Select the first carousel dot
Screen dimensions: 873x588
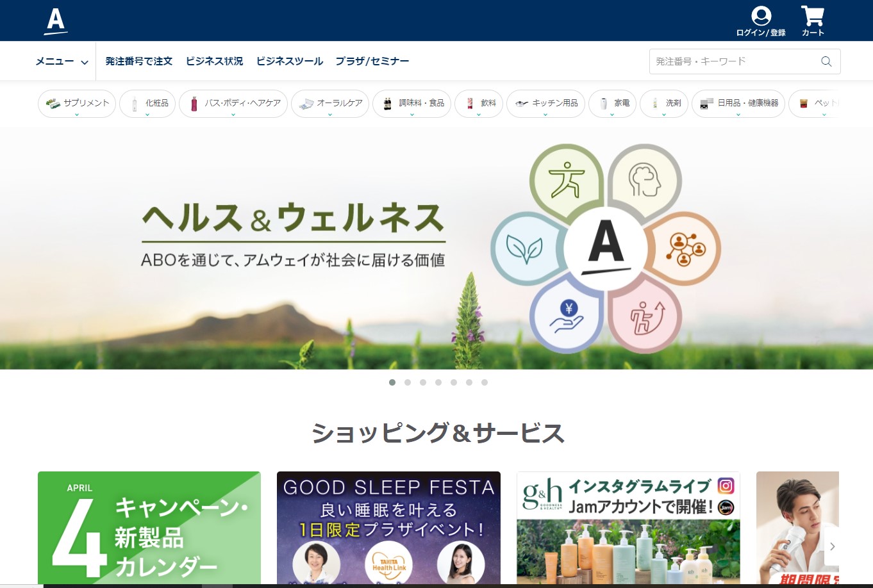392,382
